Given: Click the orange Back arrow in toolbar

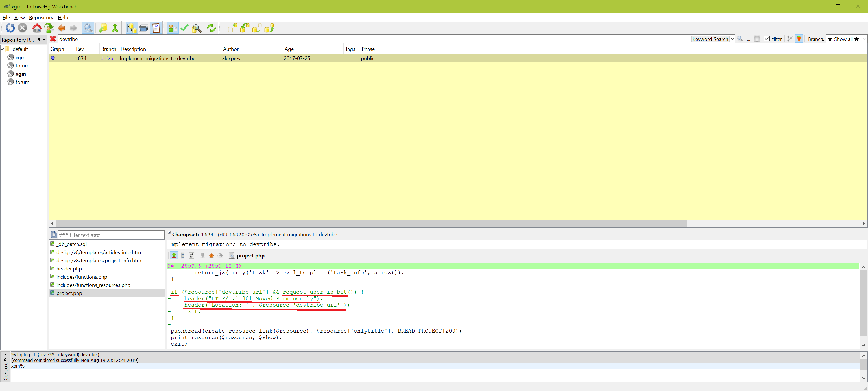Looking at the screenshot, I should pyautogui.click(x=61, y=28).
